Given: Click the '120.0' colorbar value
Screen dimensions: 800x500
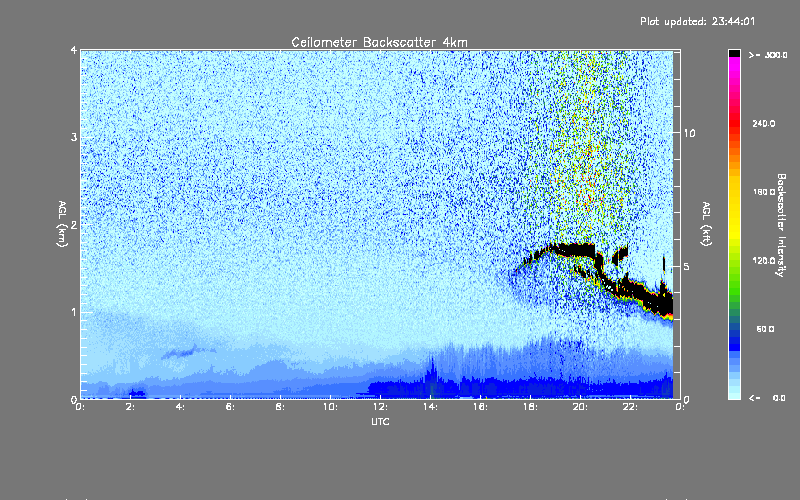Looking at the screenshot, I should [764, 261].
